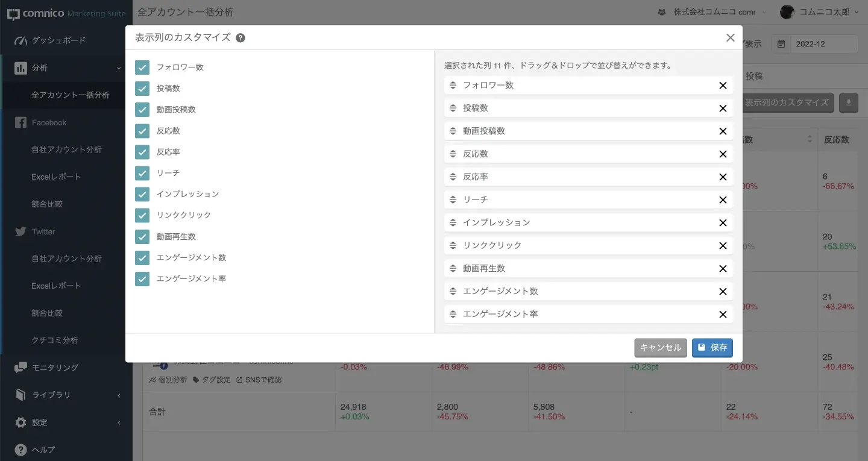Click the reorder handle of 反応率 row
Image resolution: width=868 pixels, height=461 pixels.
click(x=453, y=177)
